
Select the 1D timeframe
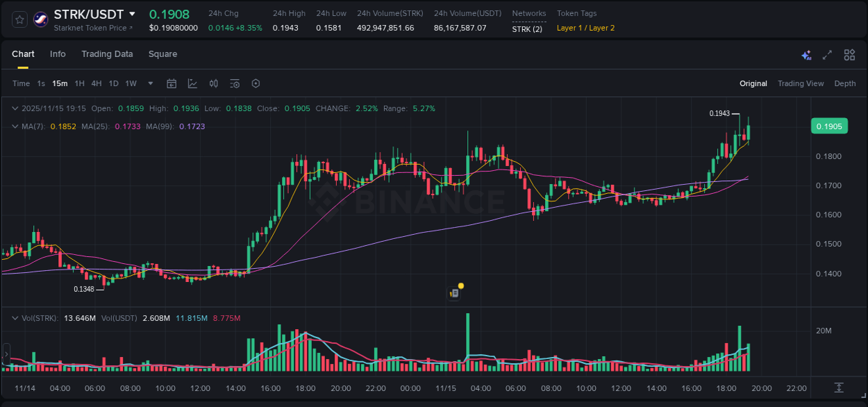click(x=113, y=83)
